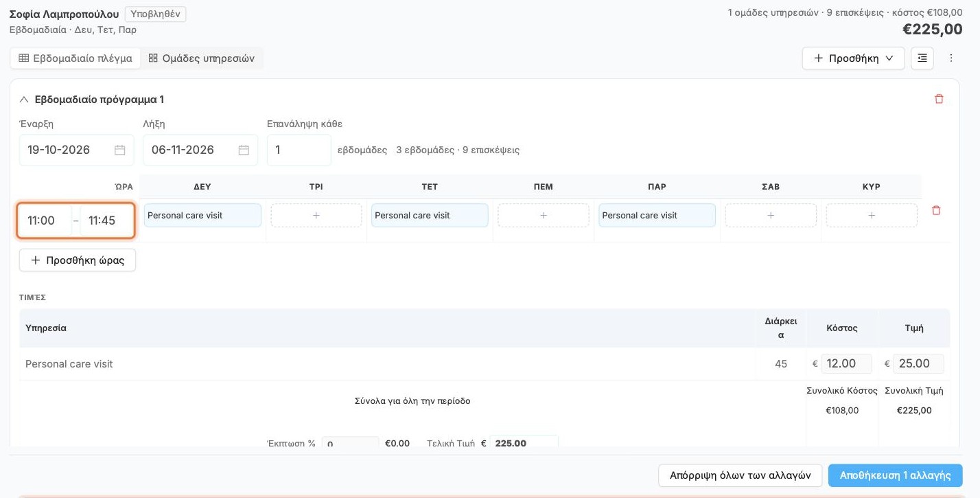Edit the 11:45 end time field
The image size is (980, 498).
tap(106, 220)
